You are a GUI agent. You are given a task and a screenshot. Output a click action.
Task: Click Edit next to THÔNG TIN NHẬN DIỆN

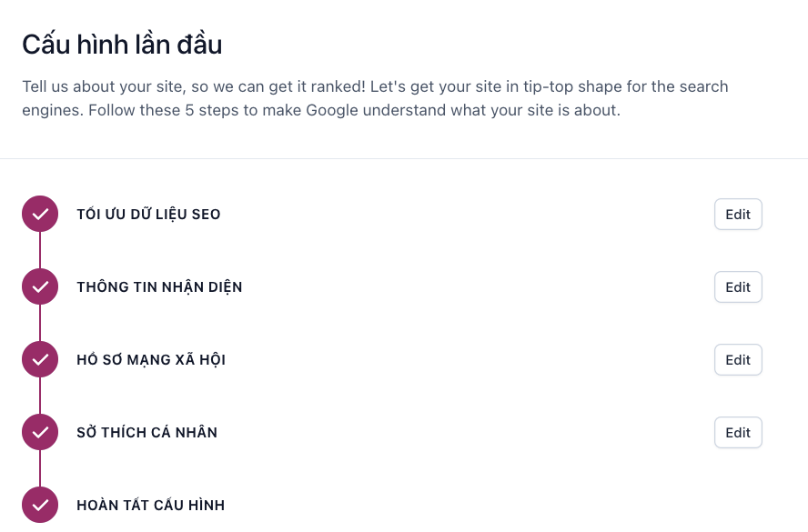pyautogui.click(x=737, y=286)
